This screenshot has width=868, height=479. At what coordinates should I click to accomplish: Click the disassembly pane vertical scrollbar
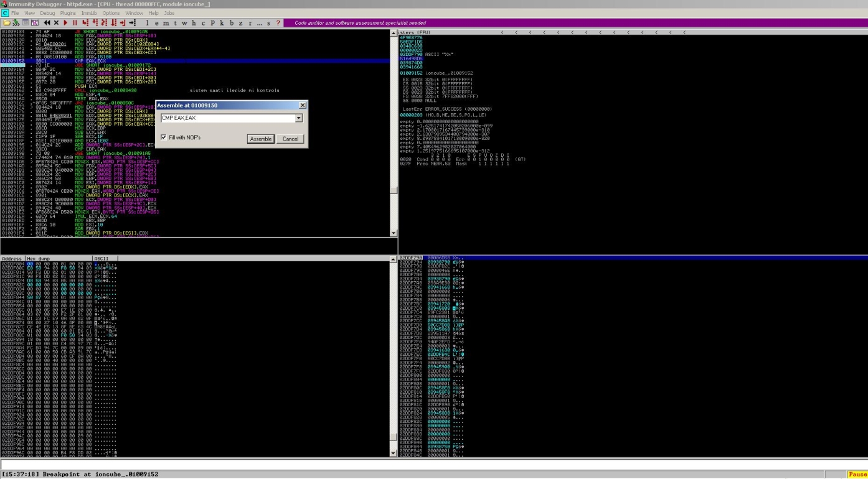(394, 133)
